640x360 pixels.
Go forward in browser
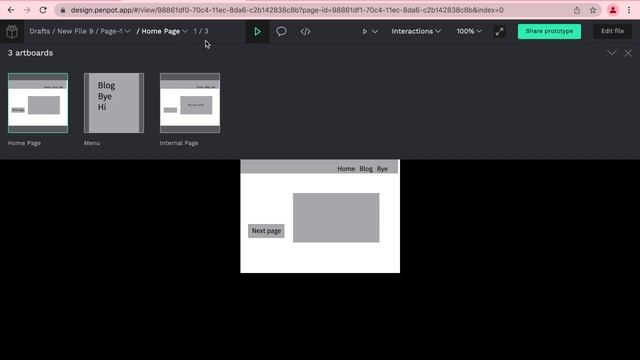(27, 10)
